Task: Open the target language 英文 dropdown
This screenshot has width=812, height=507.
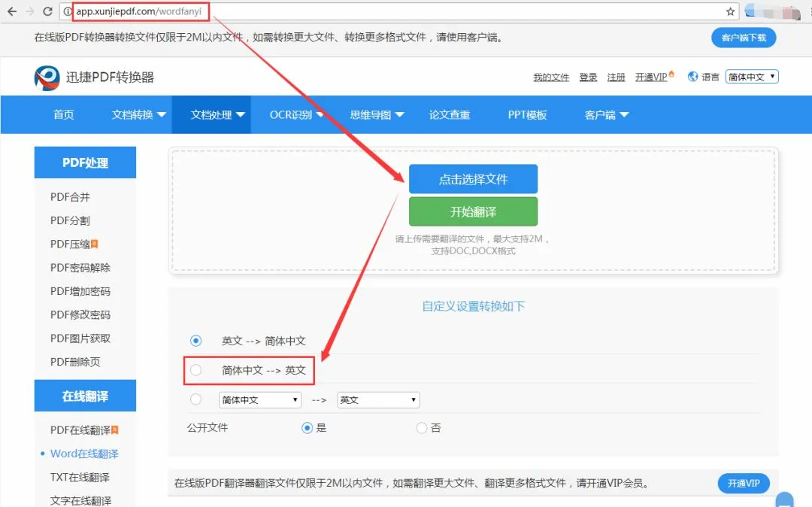Action: click(x=378, y=399)
